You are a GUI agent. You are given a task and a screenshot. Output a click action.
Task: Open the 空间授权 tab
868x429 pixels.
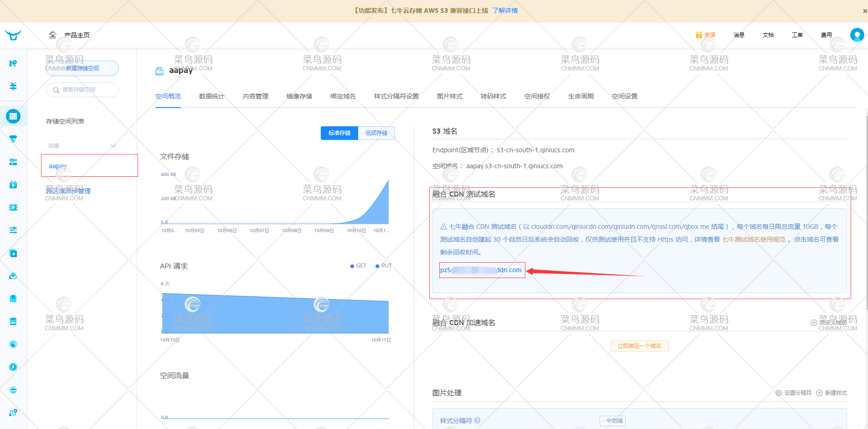537,96
